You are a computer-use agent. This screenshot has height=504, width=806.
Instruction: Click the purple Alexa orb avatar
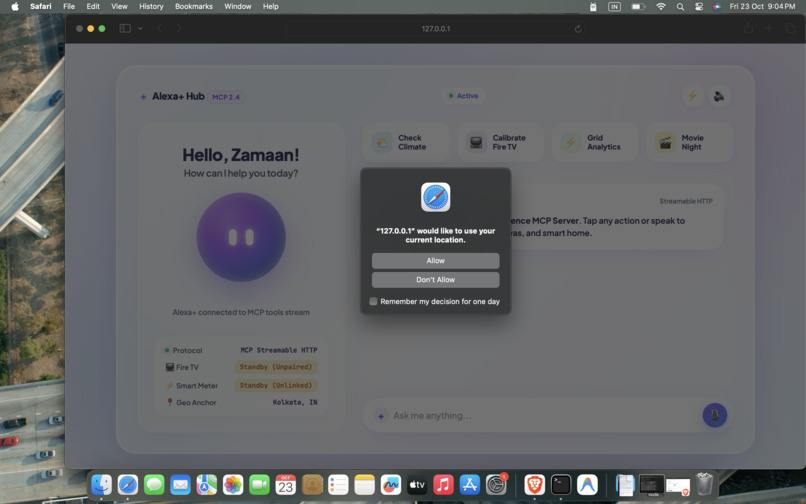click(241, 237)
